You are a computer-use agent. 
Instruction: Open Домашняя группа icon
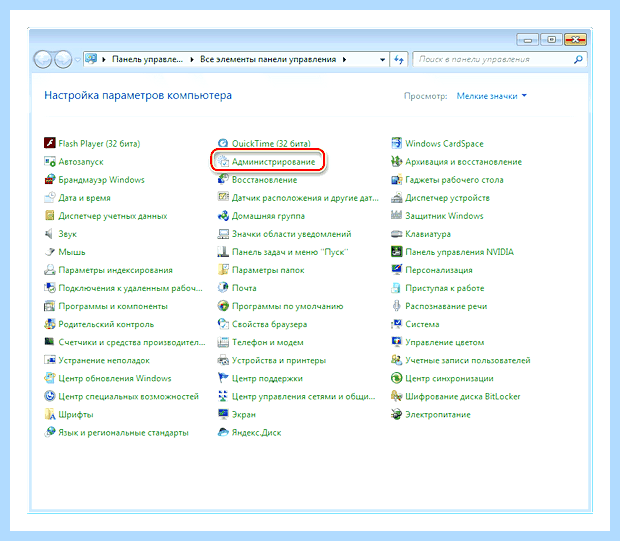coord(223,216)
